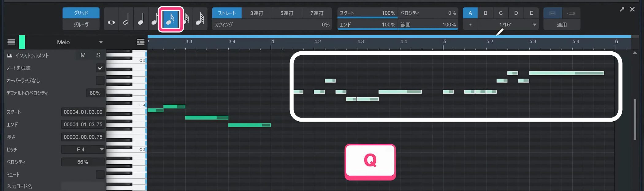The image size is (644, 191).
Task: Enable the ミュート checkbox
Action: (x=100, y=174)
